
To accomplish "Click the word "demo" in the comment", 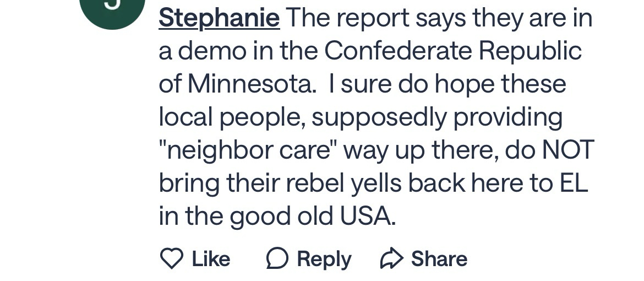I will coord(212,51).
